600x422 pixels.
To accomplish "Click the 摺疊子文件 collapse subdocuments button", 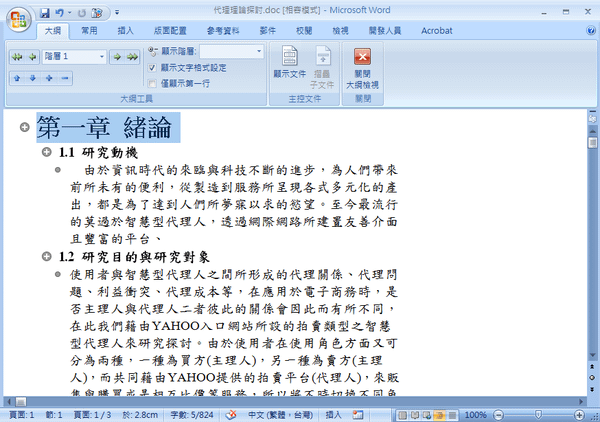I will coord(322,67).
